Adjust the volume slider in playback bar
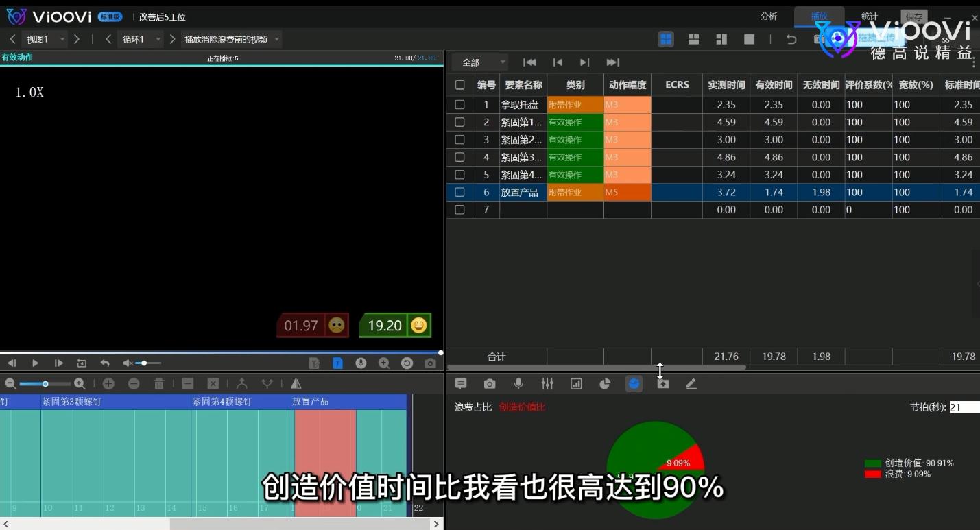The width and height of the screenshot is (980, 530). tap(145, 363)
